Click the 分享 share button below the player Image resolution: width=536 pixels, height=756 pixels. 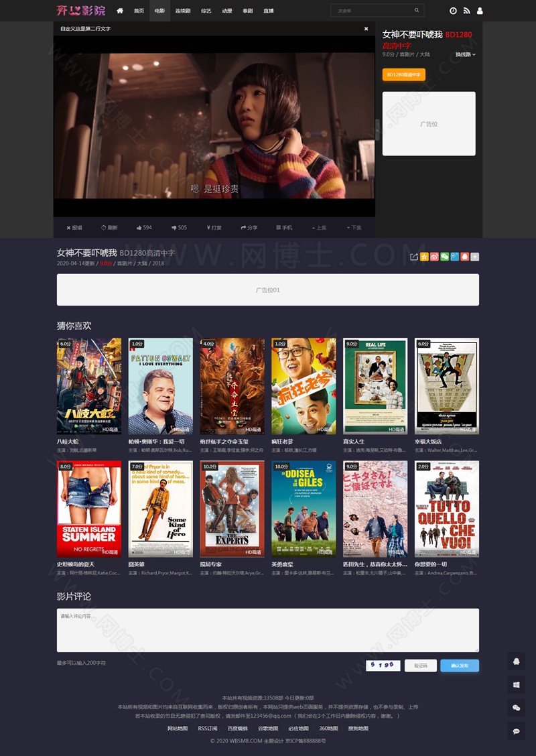pyautogui.click(x=249, y=228)
